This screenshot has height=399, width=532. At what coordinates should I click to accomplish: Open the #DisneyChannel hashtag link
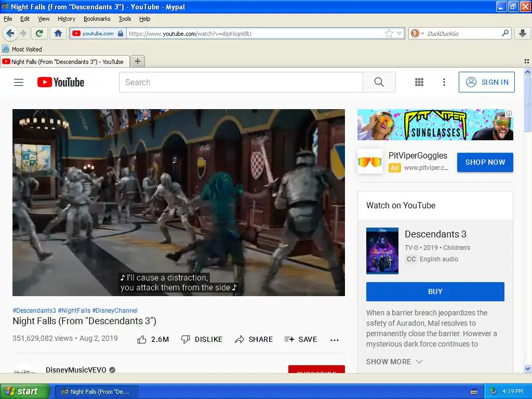point(115,311)
